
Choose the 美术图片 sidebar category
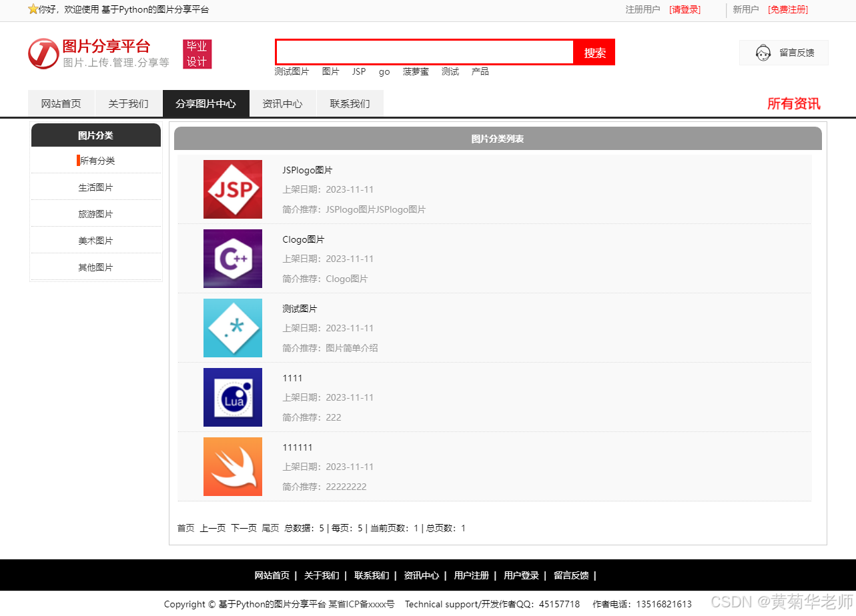95,240
